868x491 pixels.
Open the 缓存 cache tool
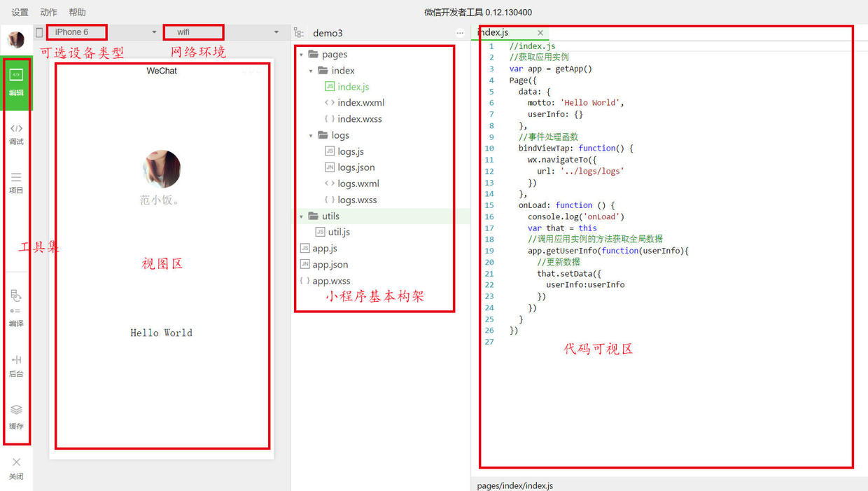coord(16,417)
